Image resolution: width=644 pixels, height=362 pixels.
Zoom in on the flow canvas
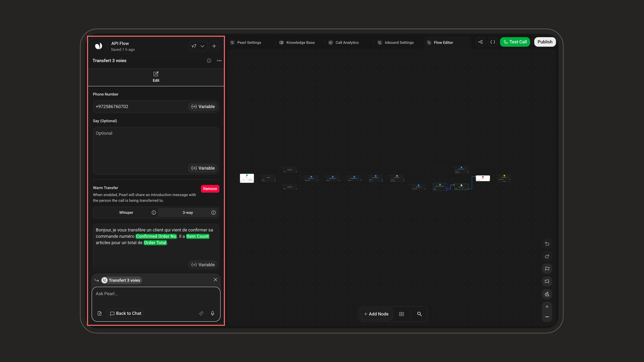click(x=547, y=307)
